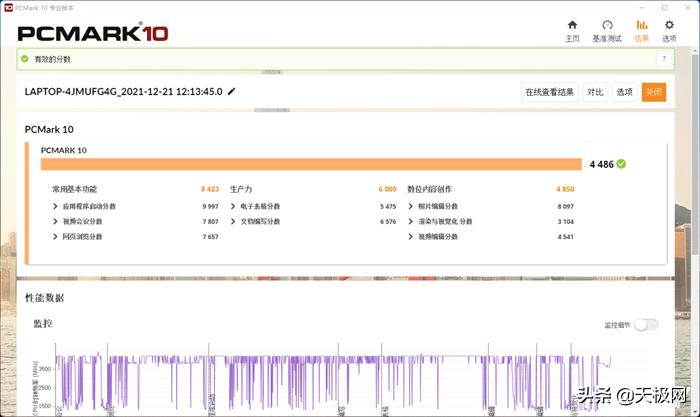The width and height of the screenshot is (700, 417).
Task: Click the 8 423 essentials score
Action: [x=210, y=189]
